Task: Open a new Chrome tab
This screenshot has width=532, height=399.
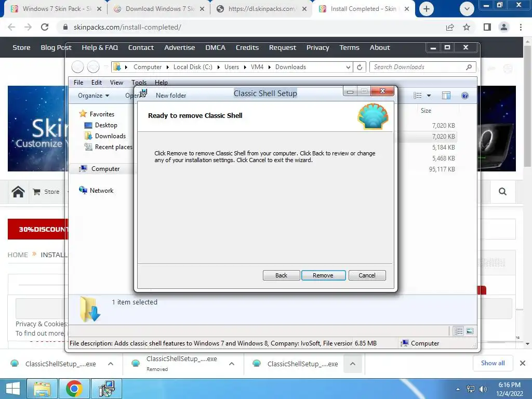Action: click(x=427, y=9)
